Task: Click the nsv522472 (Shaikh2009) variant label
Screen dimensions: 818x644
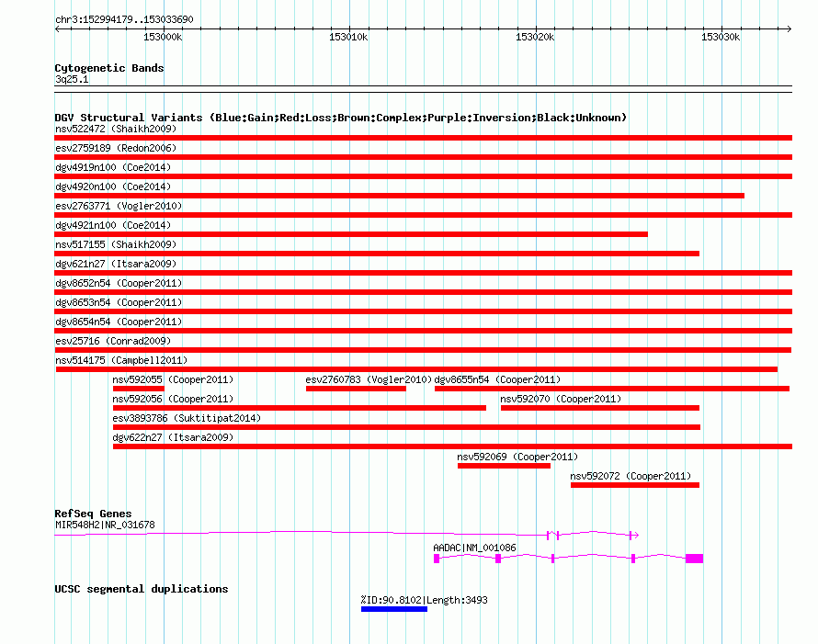Action: pyautogui.click(x=116, y=129)
